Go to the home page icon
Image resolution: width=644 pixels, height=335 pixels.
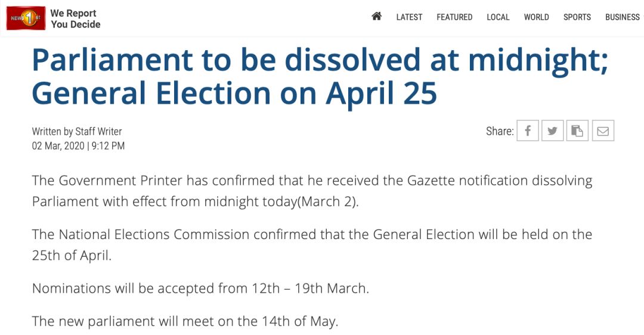tap(376, 17)
